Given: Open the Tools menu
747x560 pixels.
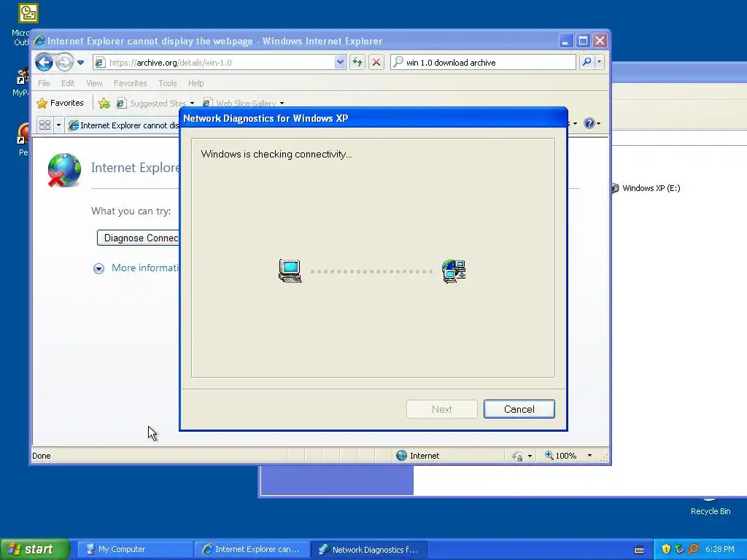Looking at the screenshot, I should pos(167,83).
